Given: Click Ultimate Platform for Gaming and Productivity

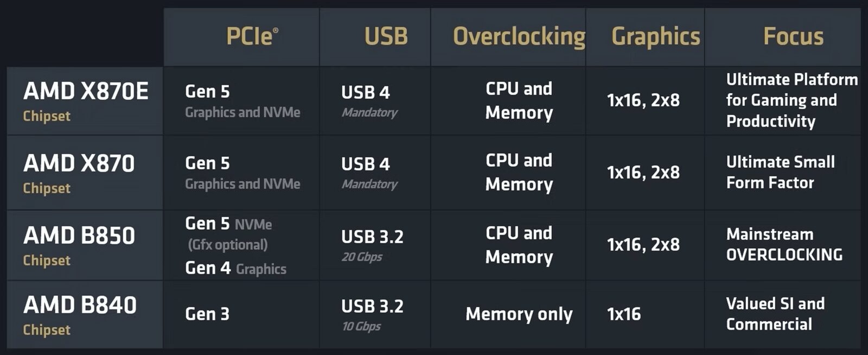Looking at the screenshot, I should (792, 100).
